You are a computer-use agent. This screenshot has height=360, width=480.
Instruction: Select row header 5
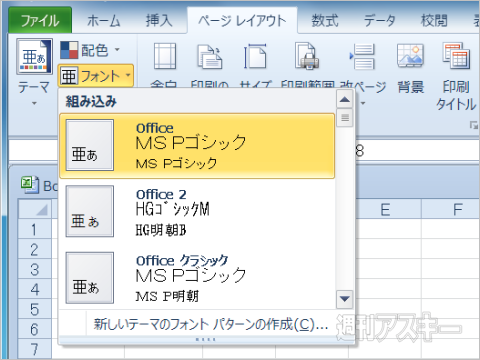coord(35,309)
